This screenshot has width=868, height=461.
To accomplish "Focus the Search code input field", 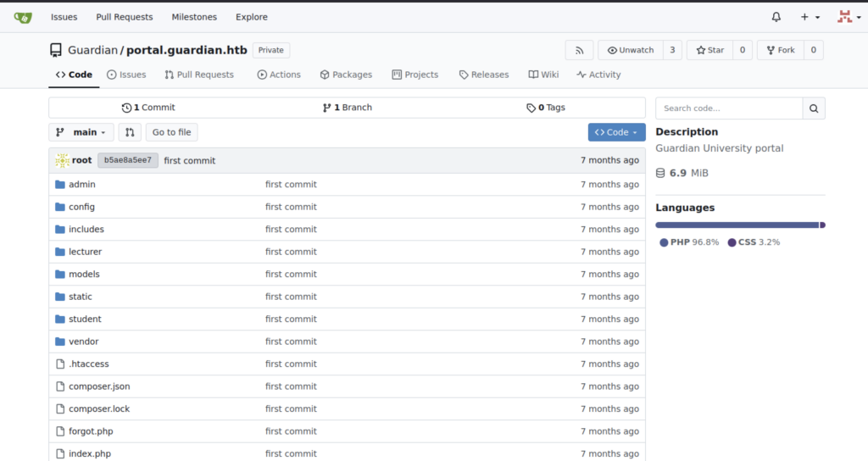I will [x=729, y=108].
